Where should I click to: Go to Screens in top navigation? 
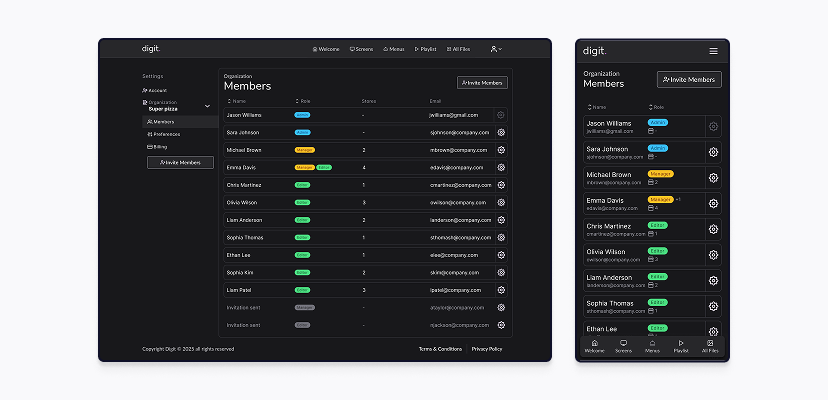(x=361, y=49)
